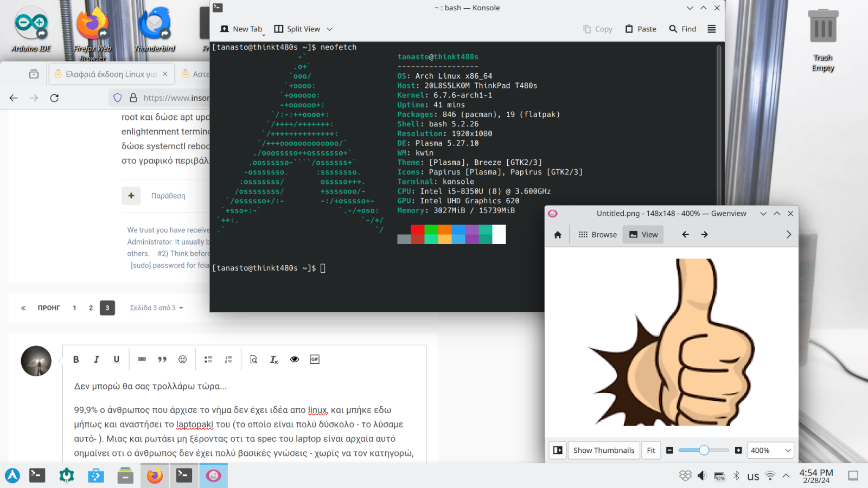Click the plus multiquote button
The image size is (868, 488).
coord(131,196)
